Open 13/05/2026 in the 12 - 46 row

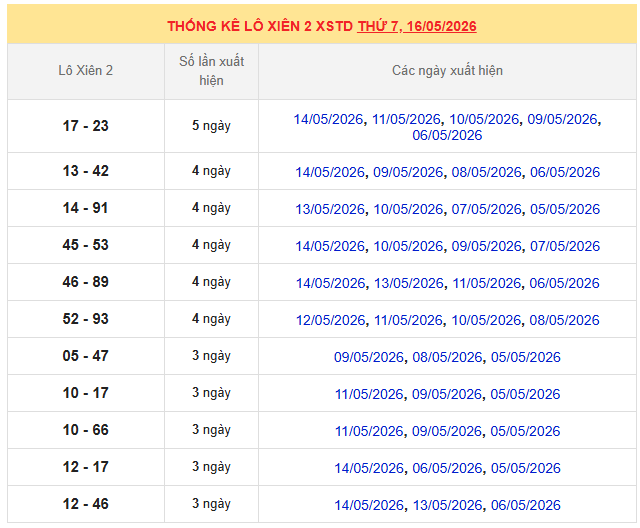tap(448, 505)
